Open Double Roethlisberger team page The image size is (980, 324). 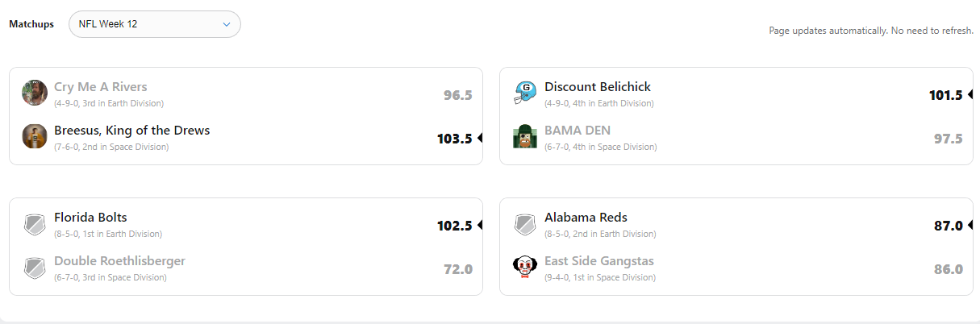pyautogui.click(x=119, y=261)
